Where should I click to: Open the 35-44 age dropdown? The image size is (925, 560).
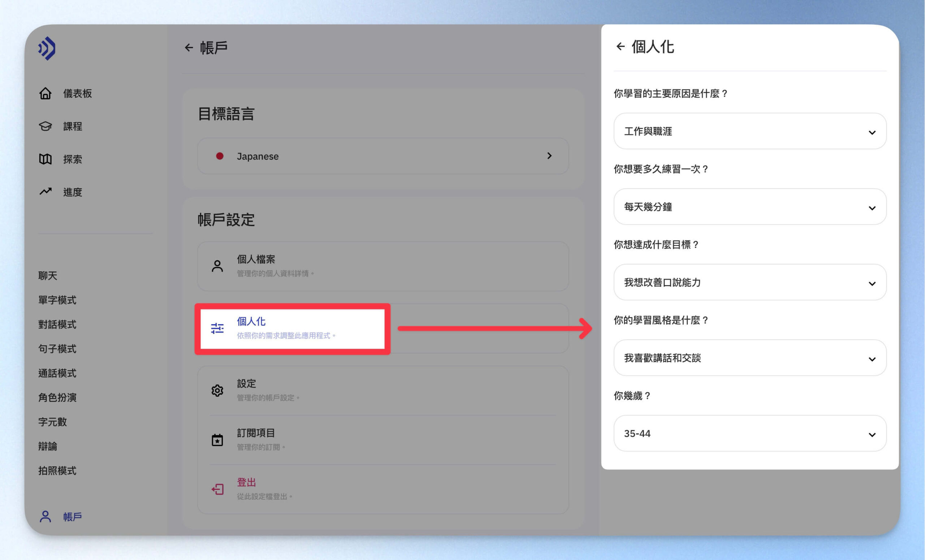[750, 433]
